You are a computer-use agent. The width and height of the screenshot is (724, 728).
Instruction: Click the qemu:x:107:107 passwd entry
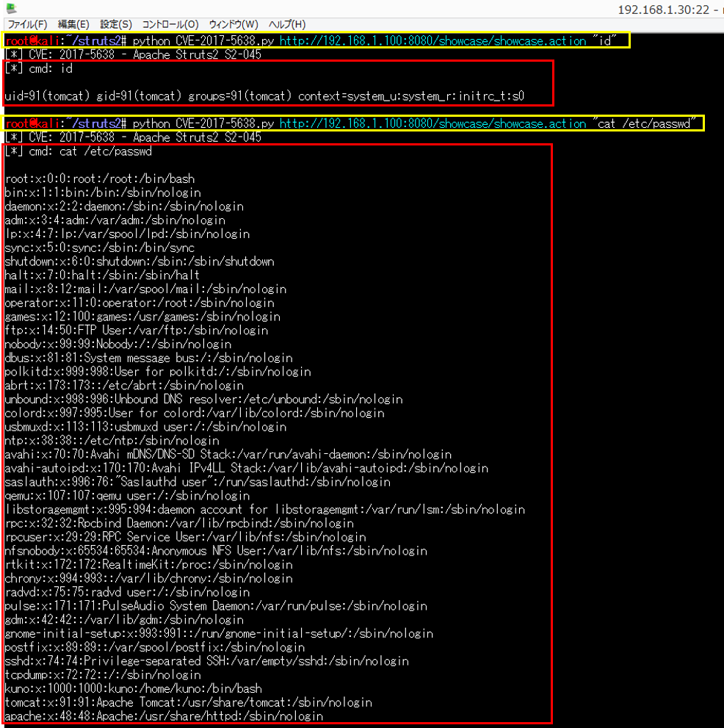coord(127,496)
